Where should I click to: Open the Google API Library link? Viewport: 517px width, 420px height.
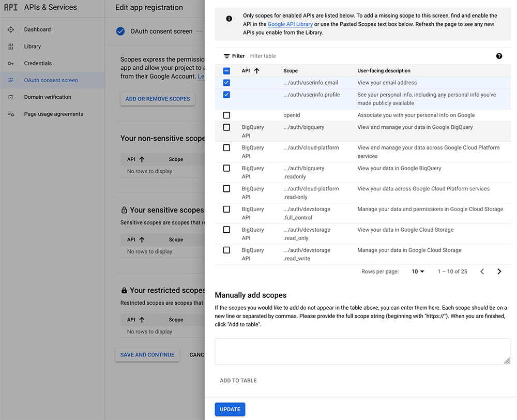tap(290, 24)
